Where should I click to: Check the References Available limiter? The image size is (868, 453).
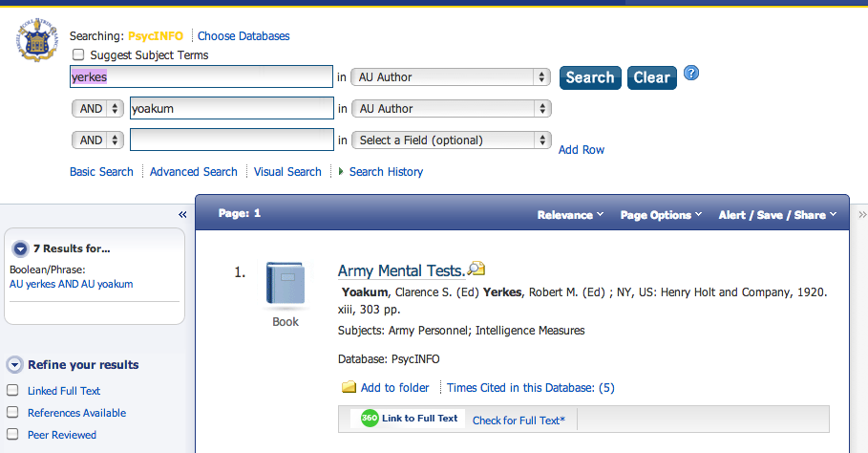click(12, 412)
